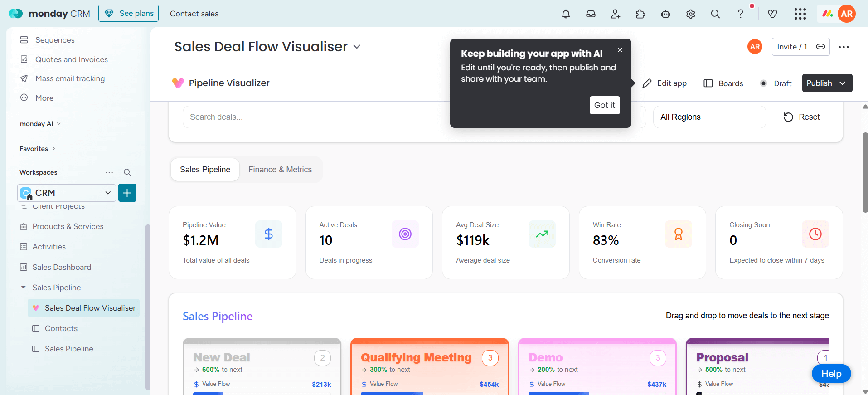868x395 pixels.
Task: Open Quotes and Invoices
Action: pos(72,59)
